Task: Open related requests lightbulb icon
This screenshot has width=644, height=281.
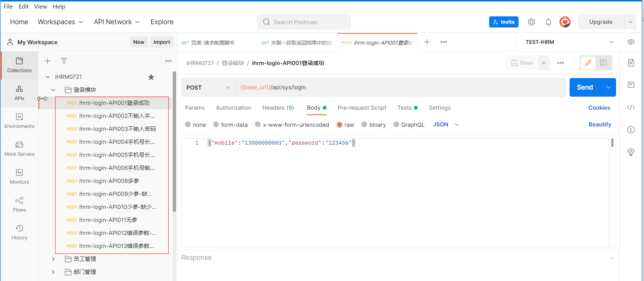Action: (x=631, y=152)
